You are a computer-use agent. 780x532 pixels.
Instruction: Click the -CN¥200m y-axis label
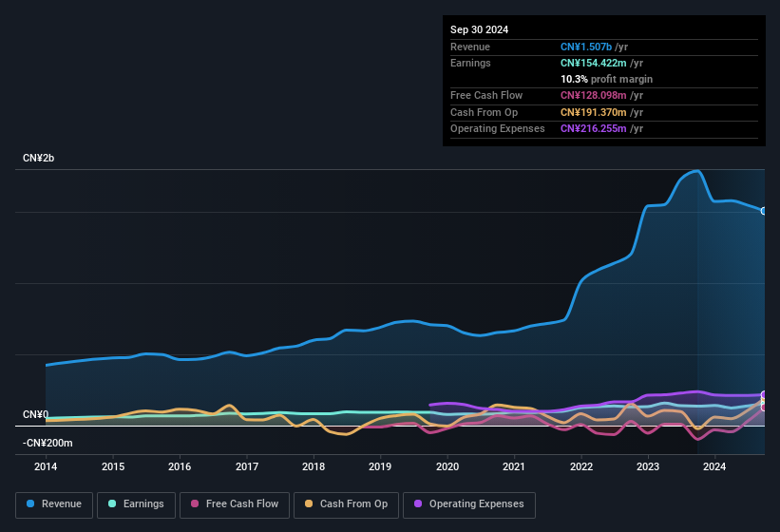click(x=48, y=443)
